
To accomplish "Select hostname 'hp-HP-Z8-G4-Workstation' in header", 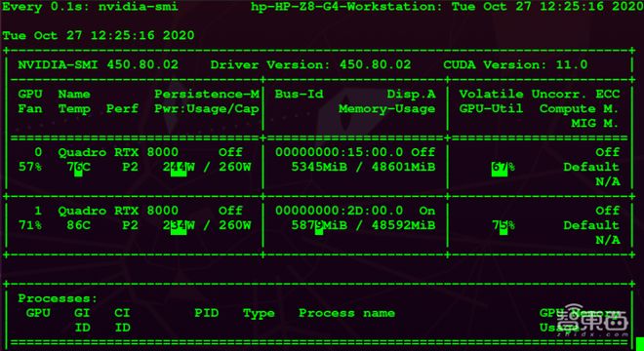I will point(343,7).
